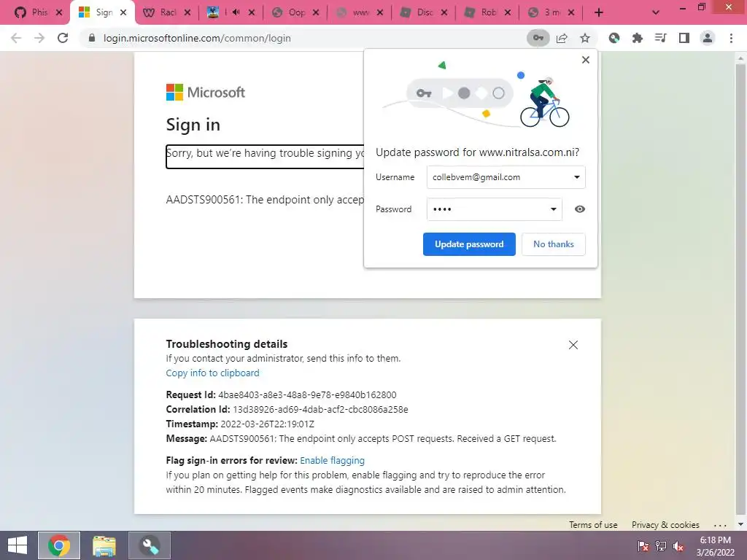Open the Extensions puzzle icon
Viewport: 747px width, 560px height.
pyautogui.click(x=637, y=38)
